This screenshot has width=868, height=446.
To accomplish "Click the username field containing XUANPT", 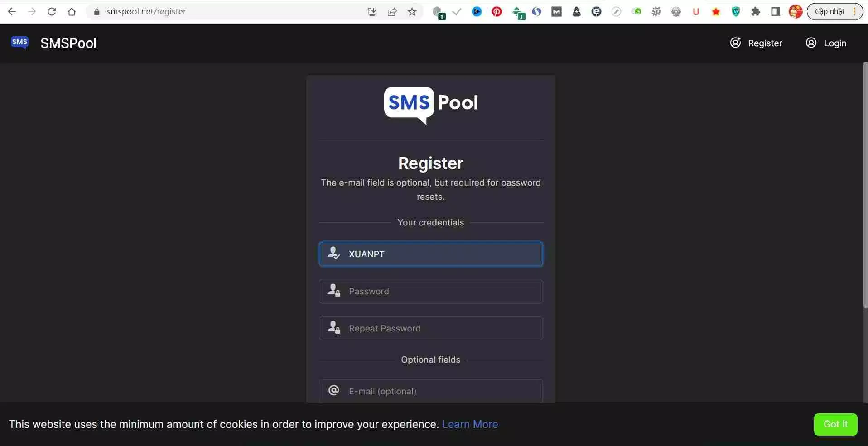I will tap(431, 254).
